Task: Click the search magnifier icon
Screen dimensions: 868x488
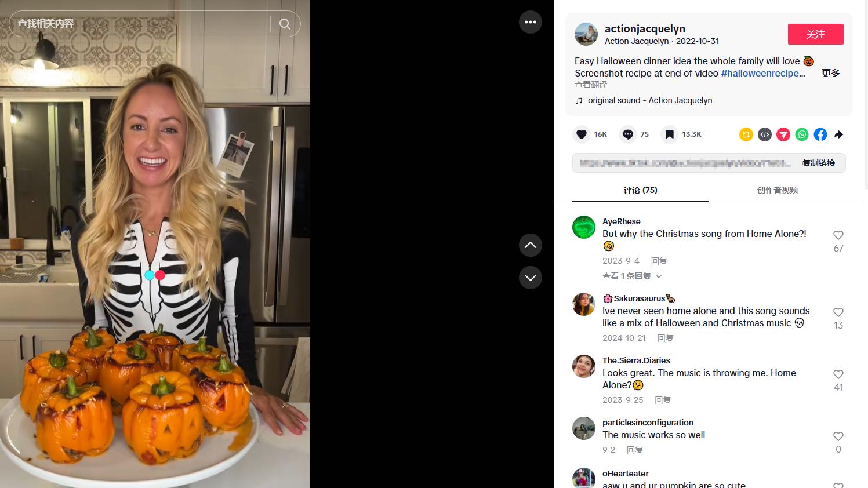Action: click(285, 24)
